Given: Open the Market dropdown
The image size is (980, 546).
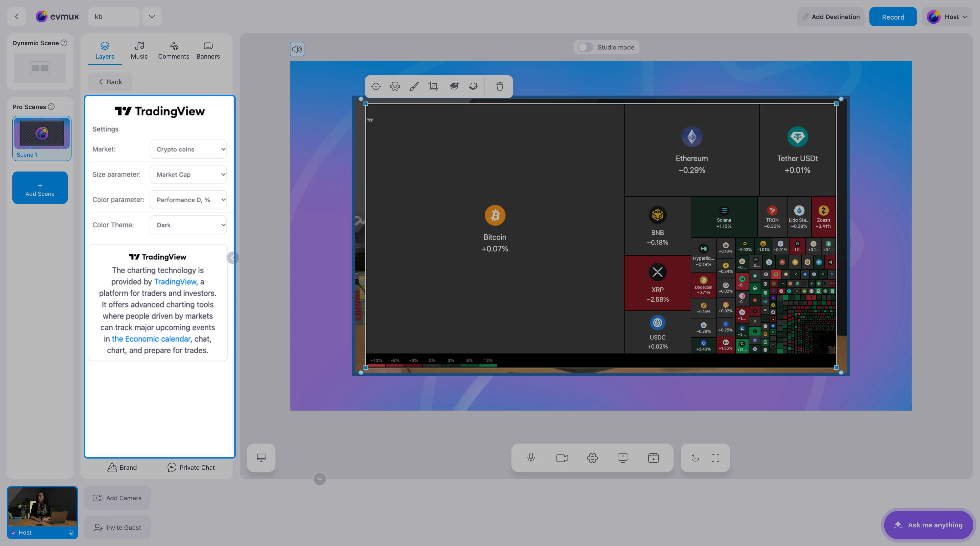Looking at the screenshot, I should (x=188, y=149).
